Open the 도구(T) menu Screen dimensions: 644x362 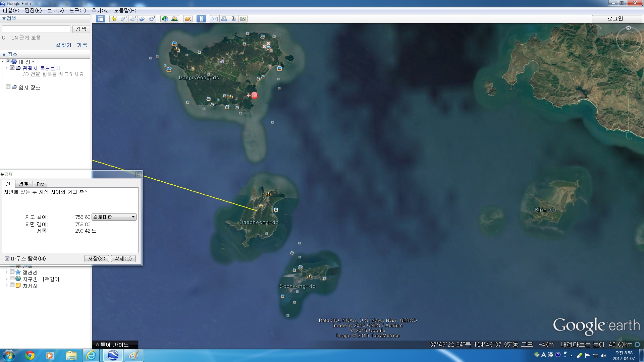coord(78,10)
